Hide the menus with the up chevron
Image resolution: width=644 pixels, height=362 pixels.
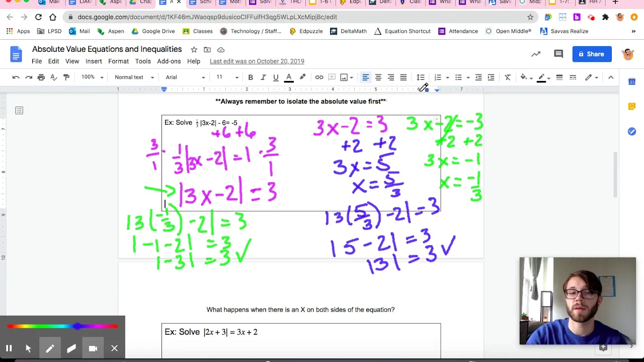coord(611,77)
